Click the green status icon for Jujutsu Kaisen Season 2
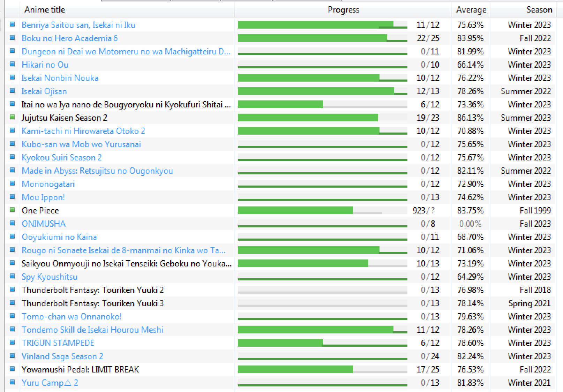563x392 pixels. coord(12,117)
